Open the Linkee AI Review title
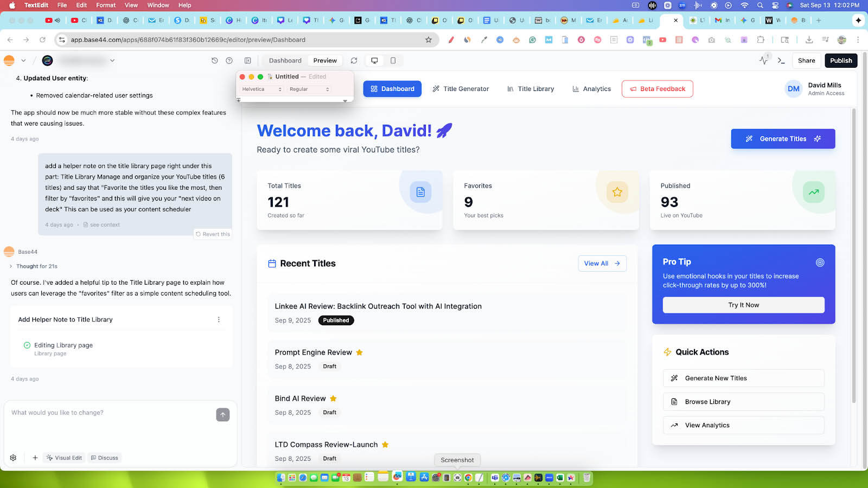Screen dimensions: 868x488 click(378, 306)
